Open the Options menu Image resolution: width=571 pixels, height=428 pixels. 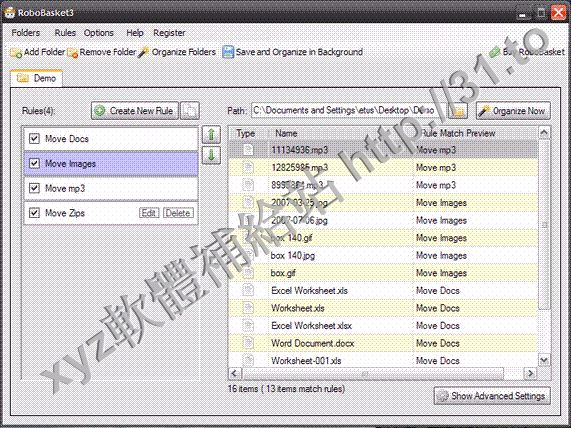point(99,33)
